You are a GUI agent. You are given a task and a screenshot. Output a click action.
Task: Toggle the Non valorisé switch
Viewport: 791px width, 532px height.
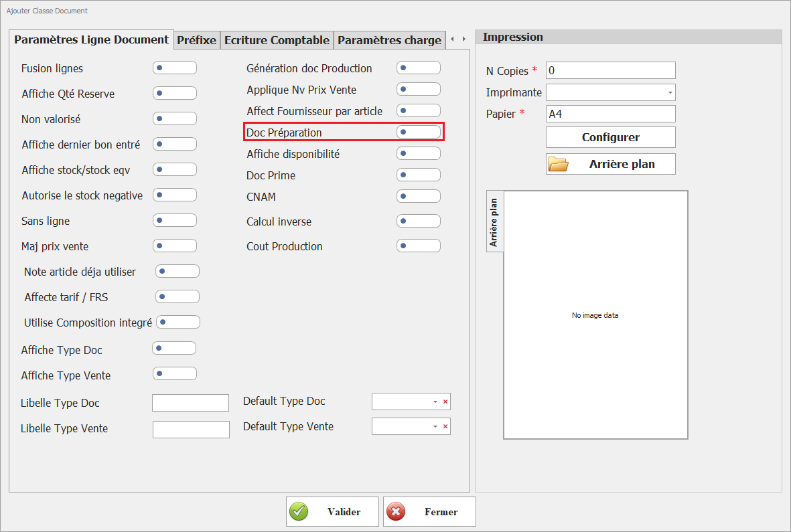(x=175, y=118)
